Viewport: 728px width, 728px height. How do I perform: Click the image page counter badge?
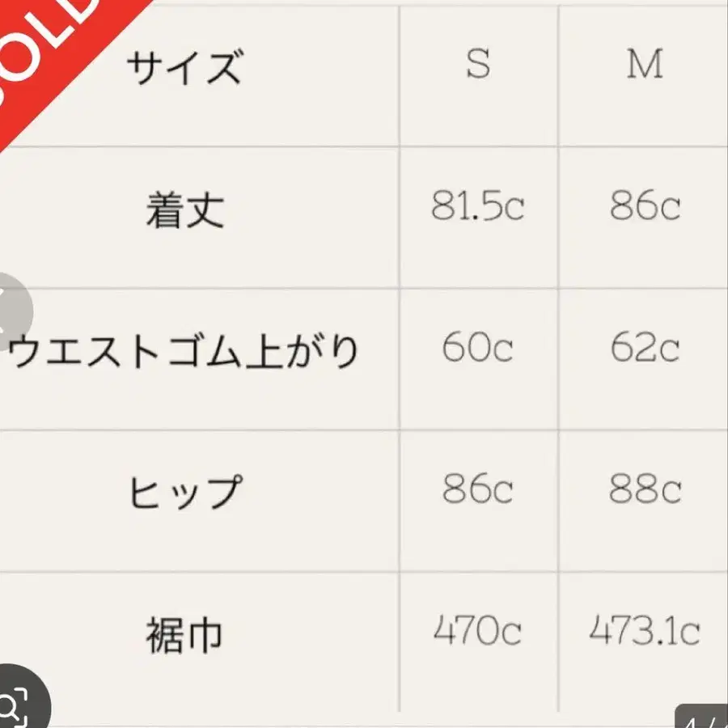(702, 718)
